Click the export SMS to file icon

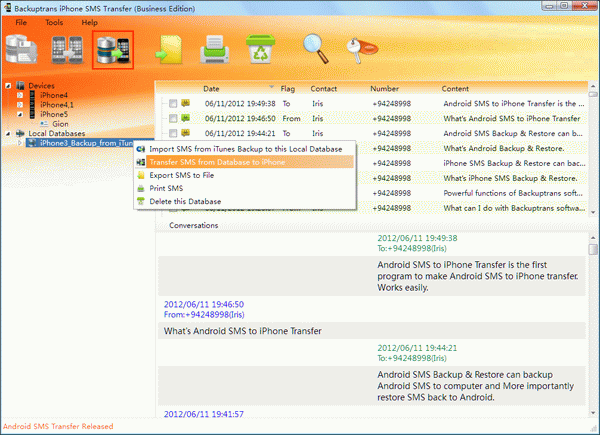pos(168,50)
